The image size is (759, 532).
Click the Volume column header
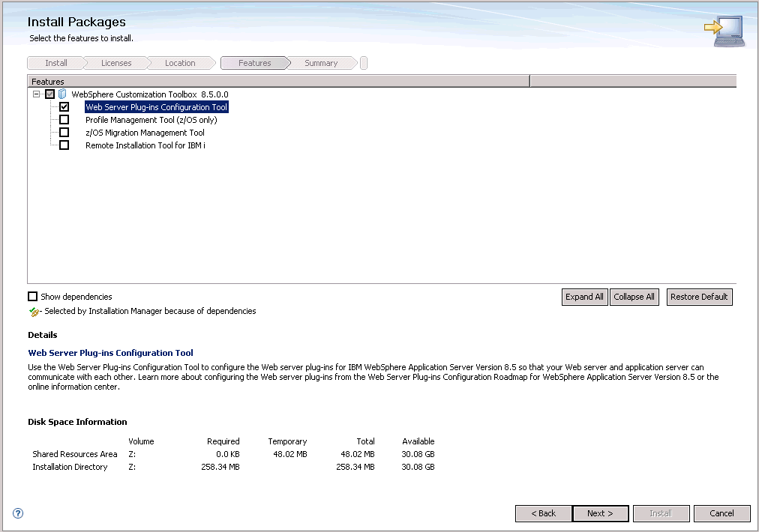point(141,441)
